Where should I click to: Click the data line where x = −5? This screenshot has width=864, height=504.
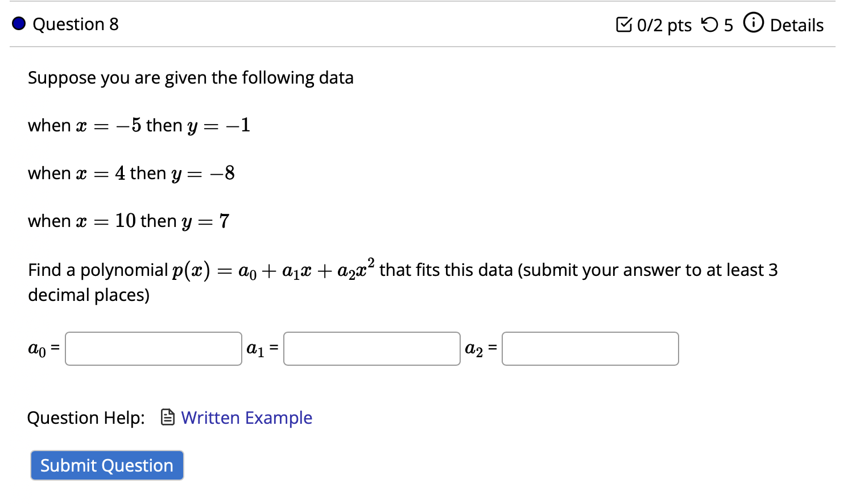pos(139,125)
